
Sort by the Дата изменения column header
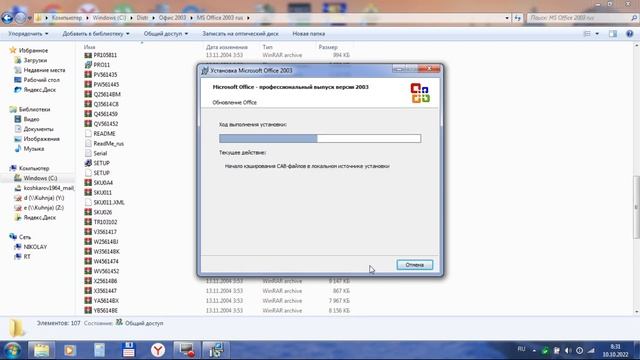227,47
